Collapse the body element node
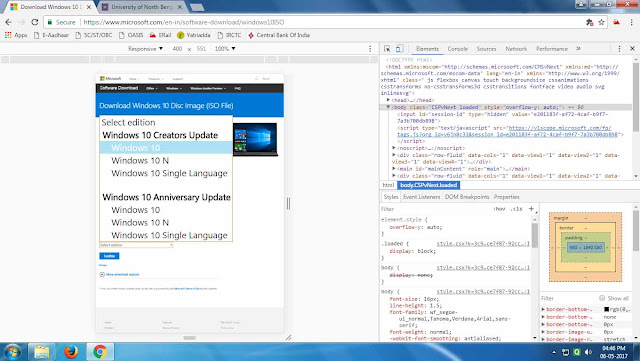This screenshot has width=640, height=361. tap(388, 107)
